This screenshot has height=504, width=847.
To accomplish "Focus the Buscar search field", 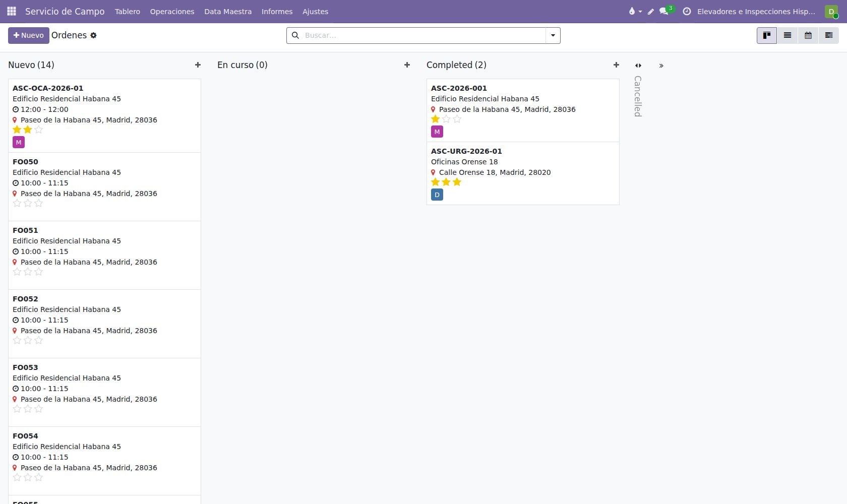I will (423, 35).
